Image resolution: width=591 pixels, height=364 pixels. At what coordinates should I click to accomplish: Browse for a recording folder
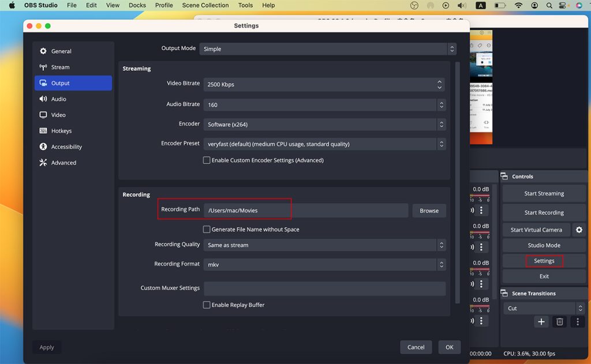[429, 211]
